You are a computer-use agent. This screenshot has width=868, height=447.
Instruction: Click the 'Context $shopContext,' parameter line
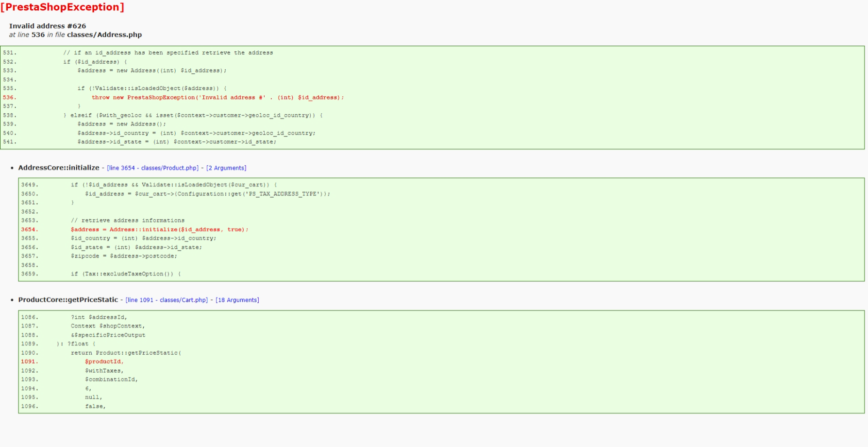[108, 326]
